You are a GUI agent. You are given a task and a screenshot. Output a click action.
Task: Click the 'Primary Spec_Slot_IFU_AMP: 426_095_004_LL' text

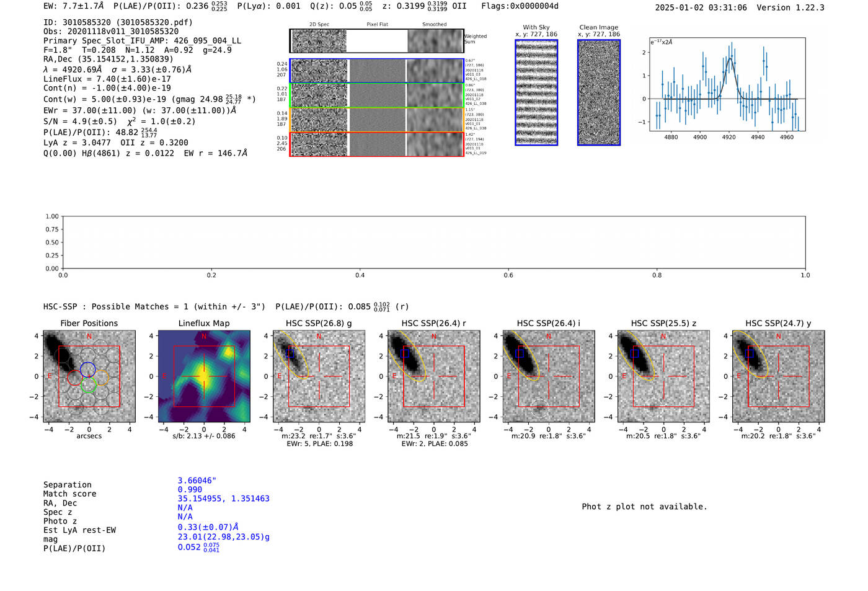coord(142,40)
